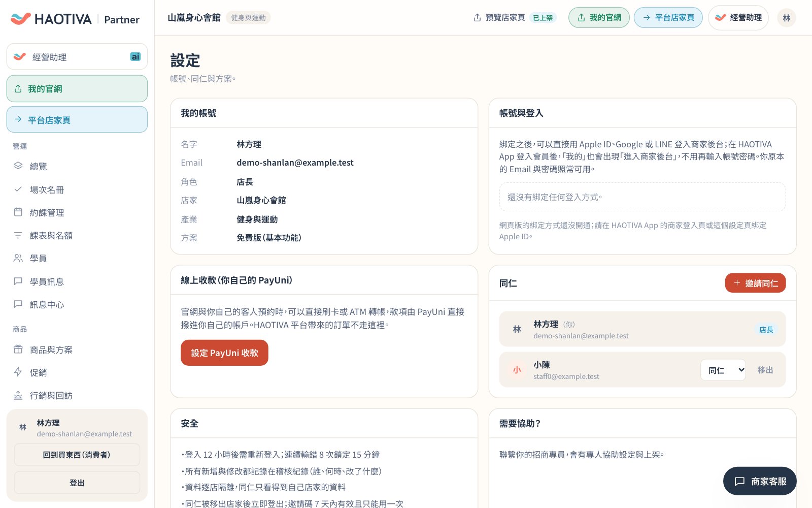Viewport: 812px width, 508px height.
Task: Click the chat icon in 商家客服 button
Action: pyautogui.click(x=740, y=481)
